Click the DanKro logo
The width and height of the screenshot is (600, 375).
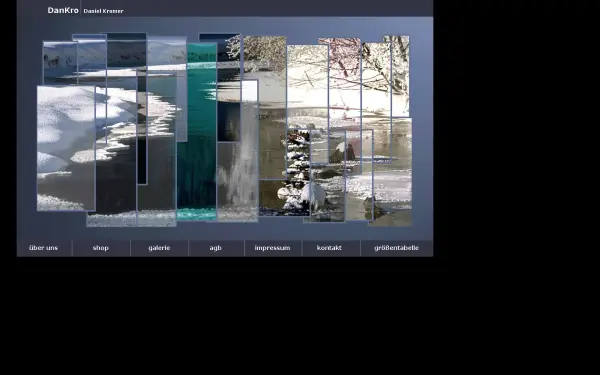pyautogui.click(x=63, y=10)
